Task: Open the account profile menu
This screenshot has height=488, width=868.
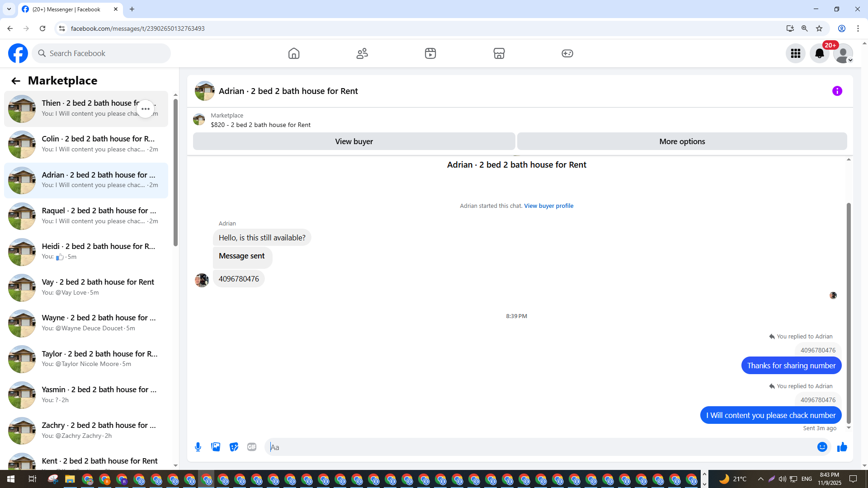Action: coord(843,53)
